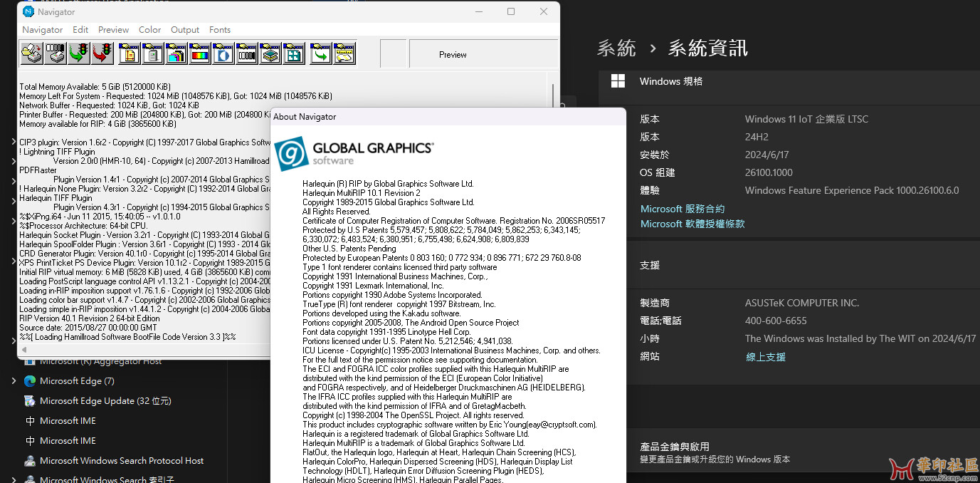Screen dimensions: 980x483
Task: Click the Print Calibration grayscale-strip printer icon
Action: (x=54, y=53)
